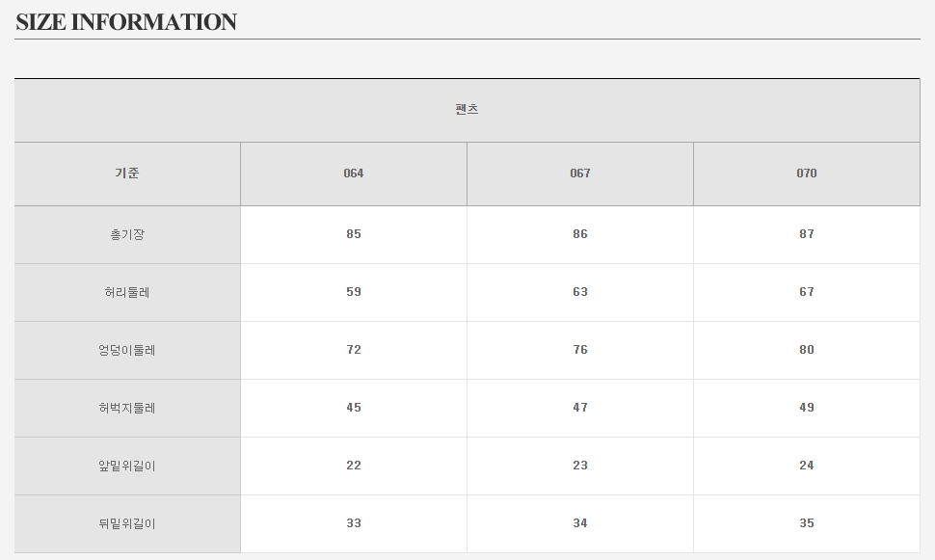
Task: Click the 총기장 value 87 cell
Action: pyautogui.click(x=807, y=234)
